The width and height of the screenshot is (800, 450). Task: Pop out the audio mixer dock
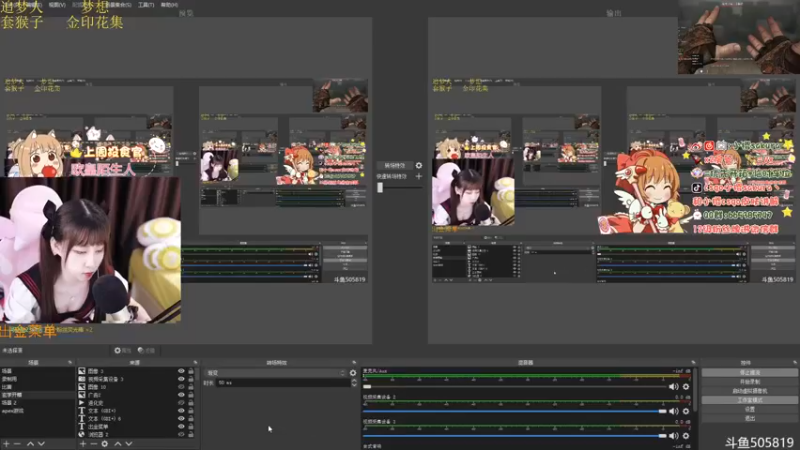tap(693, 362)
